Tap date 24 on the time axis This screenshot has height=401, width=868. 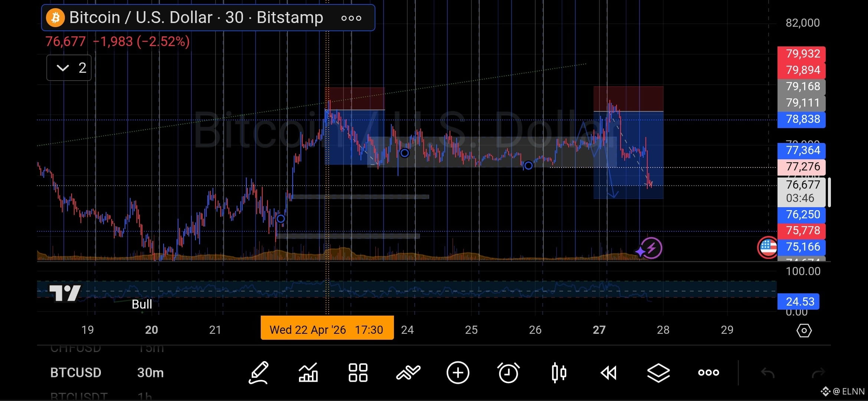point(407,330)
